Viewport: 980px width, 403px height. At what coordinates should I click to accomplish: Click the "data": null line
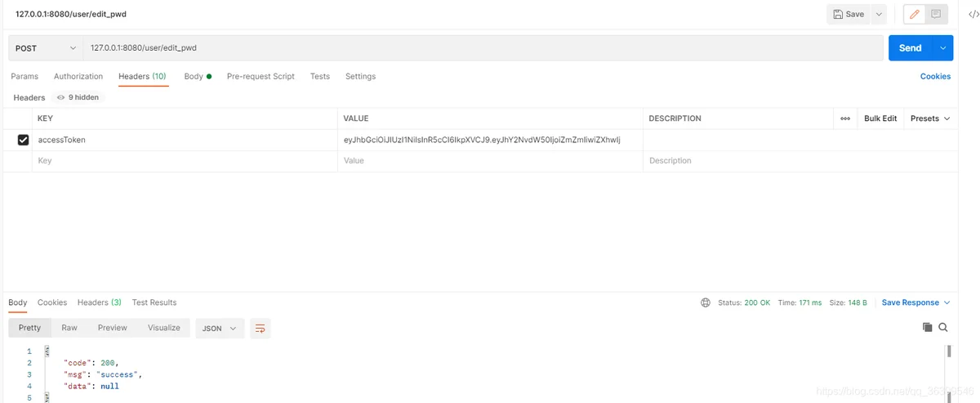[91, 385]
